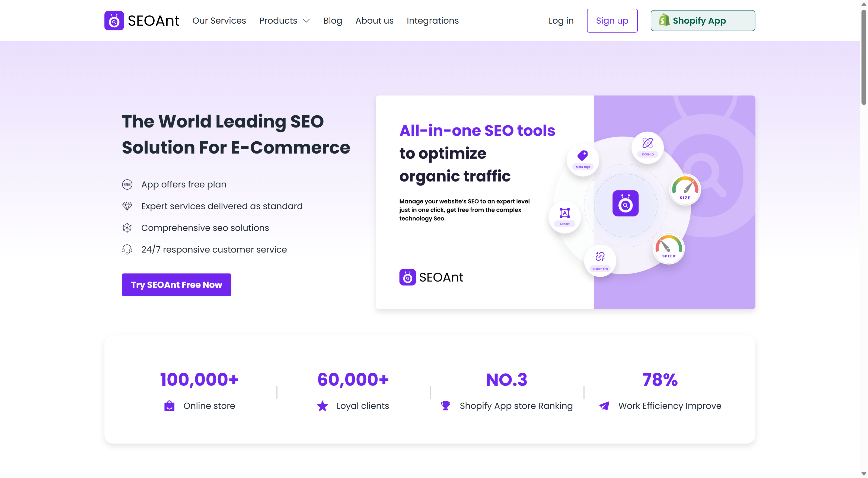Image resolution: width=868 pixels, height=478 pixels.
Task: Open the Integrations nav link
Action: (x=432, y=21)
